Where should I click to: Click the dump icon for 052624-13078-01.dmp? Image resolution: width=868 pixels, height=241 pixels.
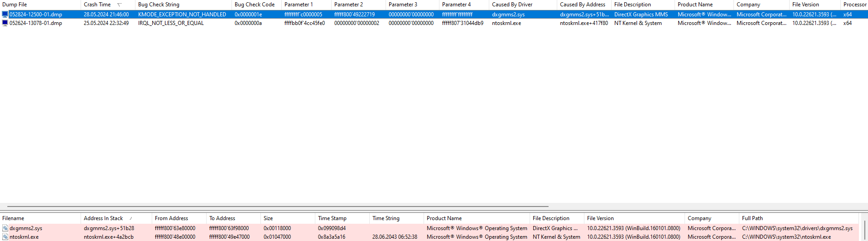point(5,23)
